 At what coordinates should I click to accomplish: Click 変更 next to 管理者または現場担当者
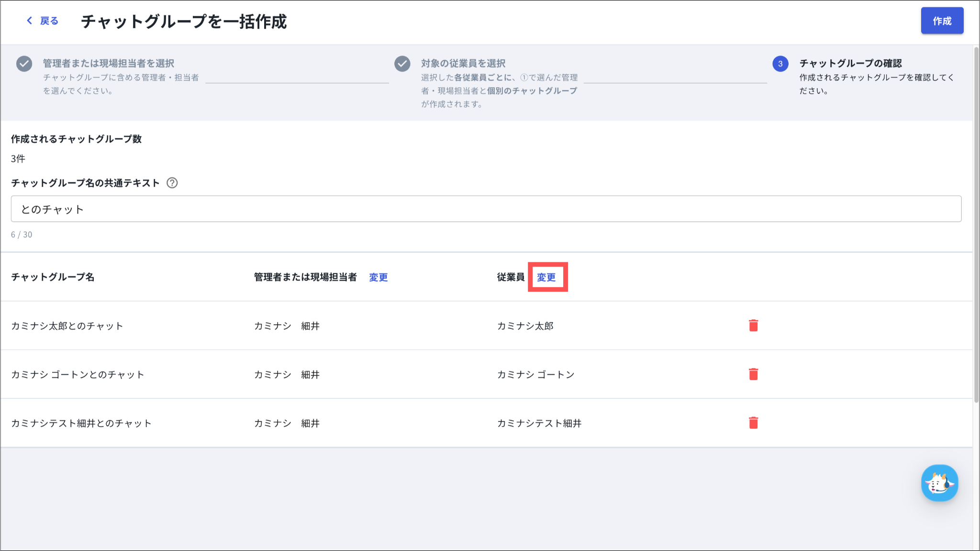pos(378,277)
